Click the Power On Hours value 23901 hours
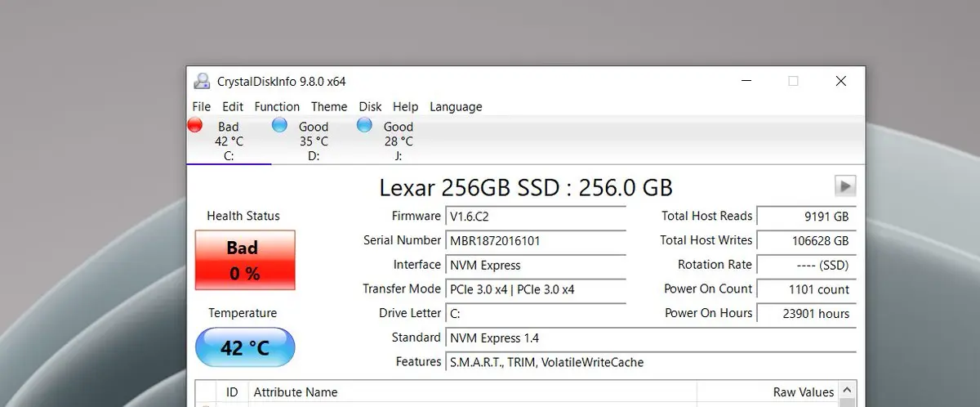The image size is (980, 407). [806, 313]
